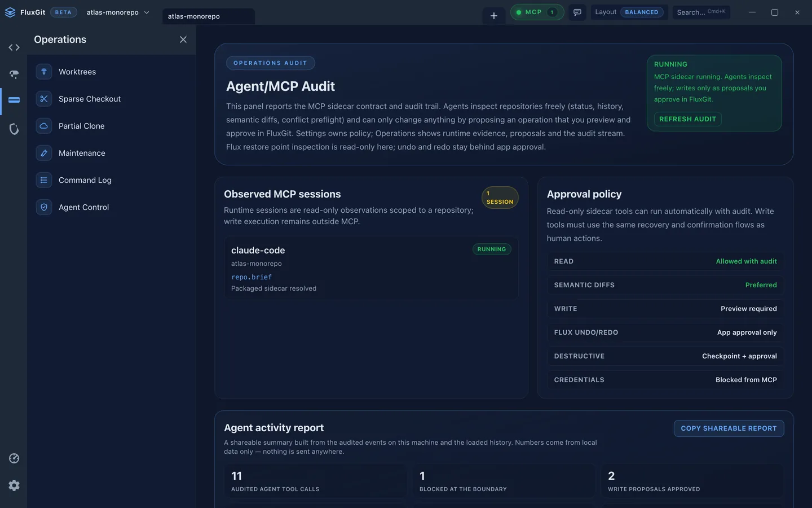Click the Command Log list icon

click(44, 180)
